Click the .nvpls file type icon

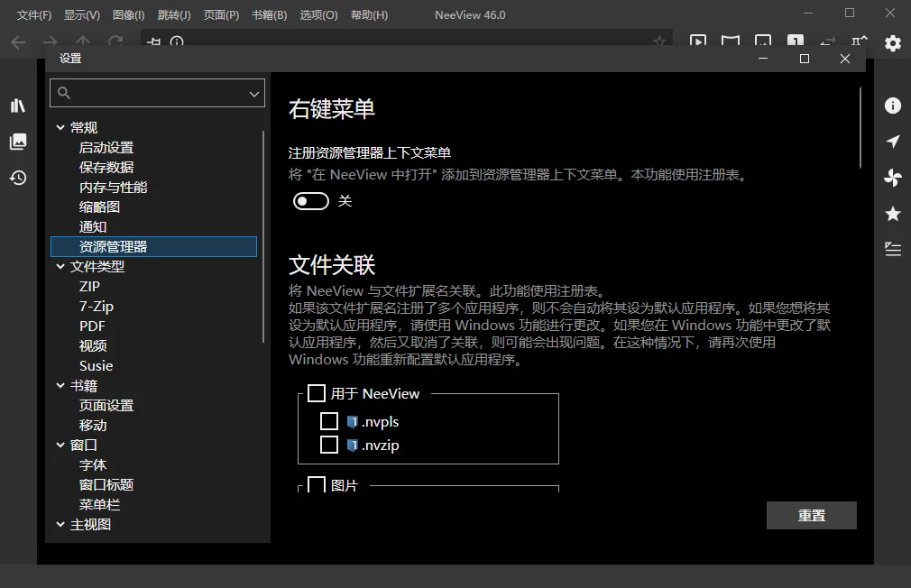tap(352, 422)
